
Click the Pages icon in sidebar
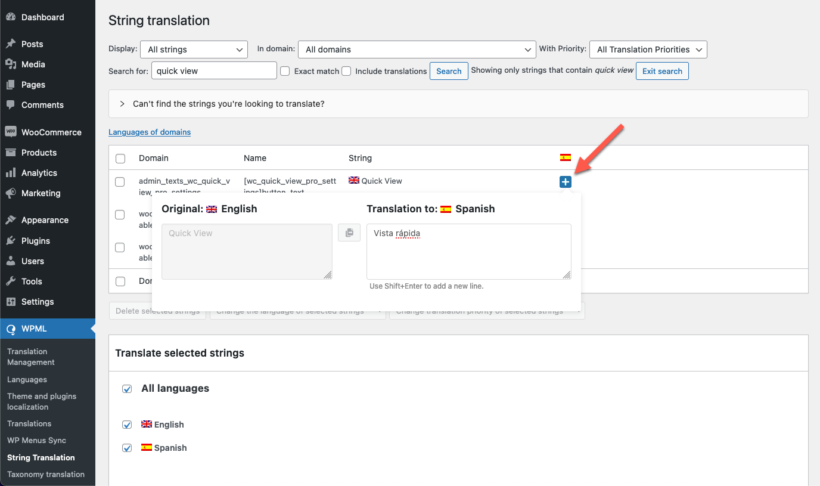click(10, 84)
